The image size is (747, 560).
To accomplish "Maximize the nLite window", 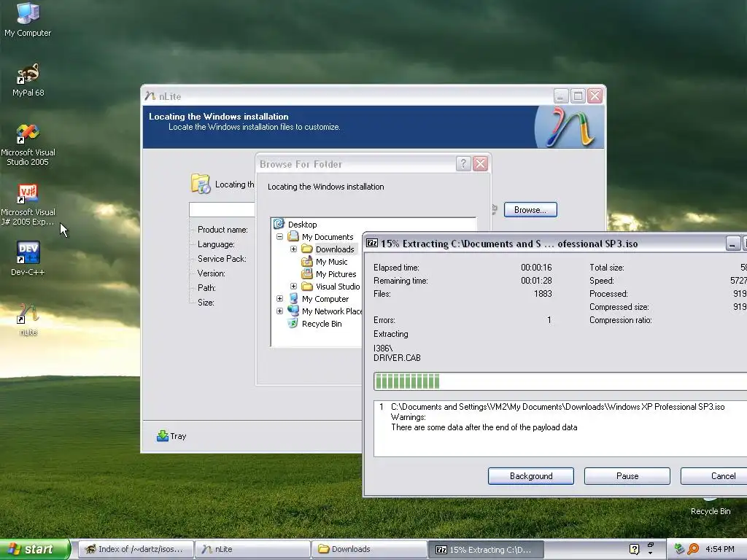I will (578, 96).
